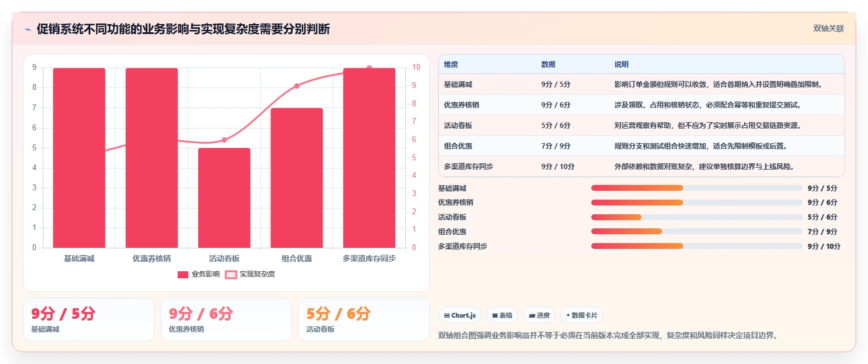Viewport: 868px width, 364px height.
Task: Click the 表格 tag chip
Action: pyautogui.click(x=502, y=315)
